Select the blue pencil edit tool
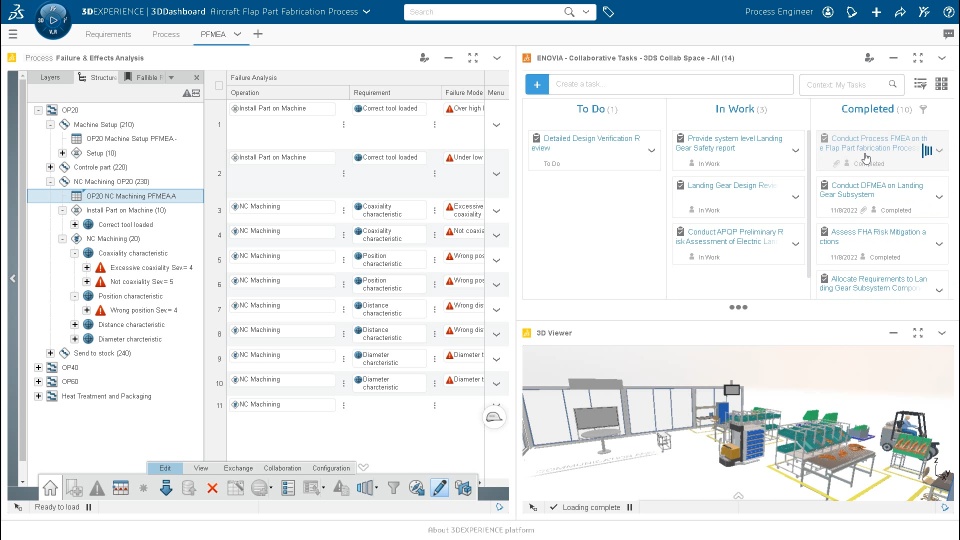 coord(440,488)
